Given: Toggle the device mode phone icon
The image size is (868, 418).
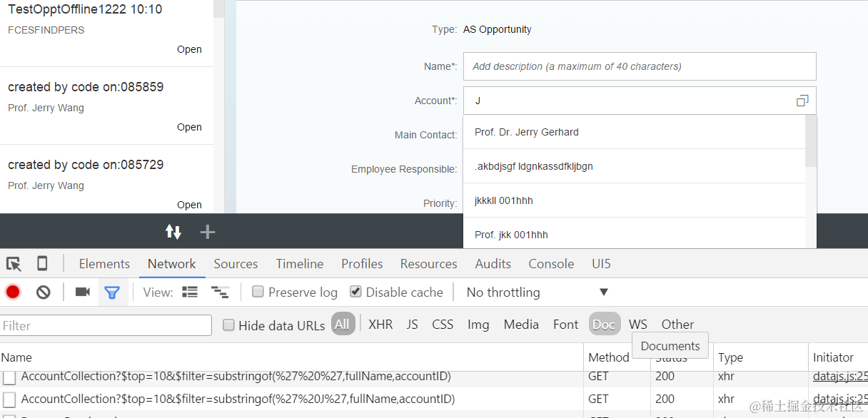Looking at the screenshot, I should tap(42, 264).
